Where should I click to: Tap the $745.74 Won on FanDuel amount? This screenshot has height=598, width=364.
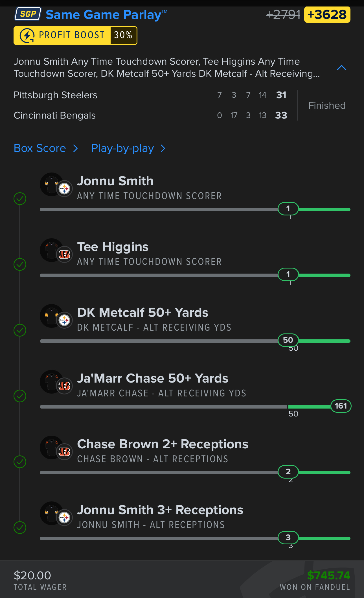[x=328, y=575]
